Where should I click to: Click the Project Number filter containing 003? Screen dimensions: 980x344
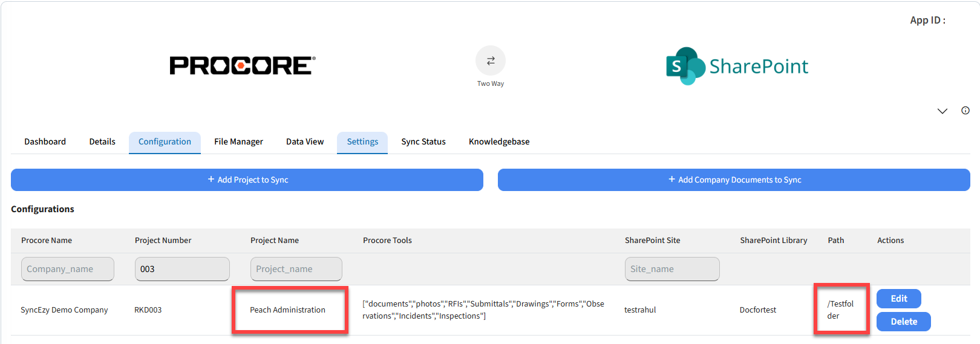182,269
